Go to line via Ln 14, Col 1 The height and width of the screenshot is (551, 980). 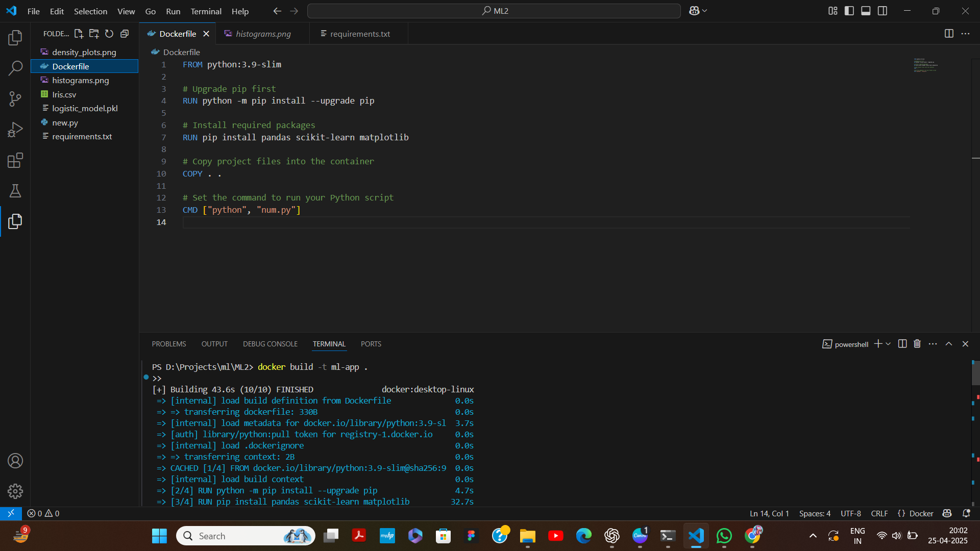click(x=769, y=513)
